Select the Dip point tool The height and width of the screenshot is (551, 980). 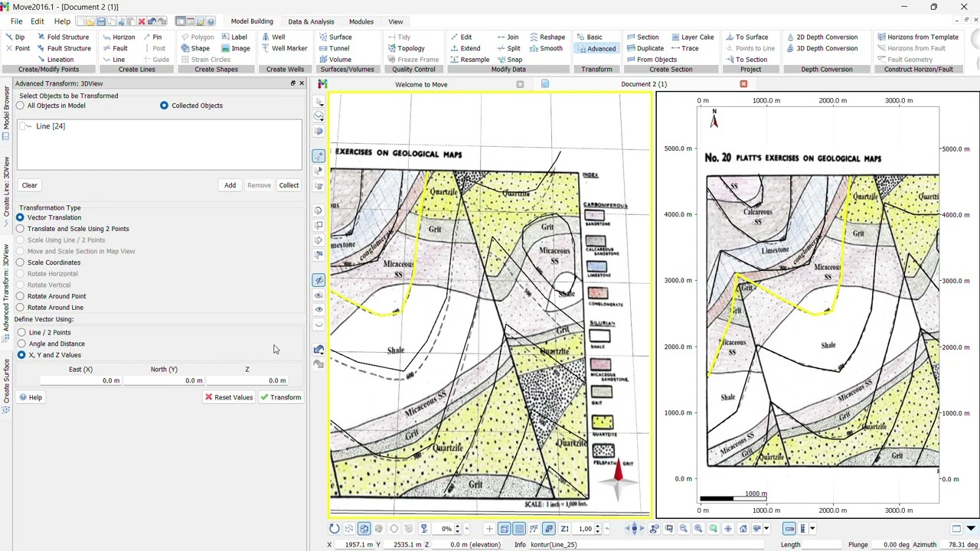point(15,37)
